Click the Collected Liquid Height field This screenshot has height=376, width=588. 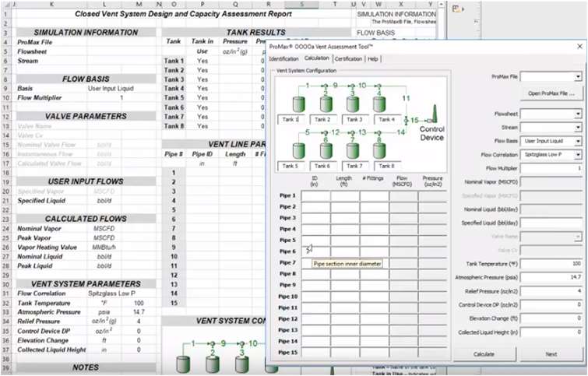pyautogui.click(x=551, y=332)
